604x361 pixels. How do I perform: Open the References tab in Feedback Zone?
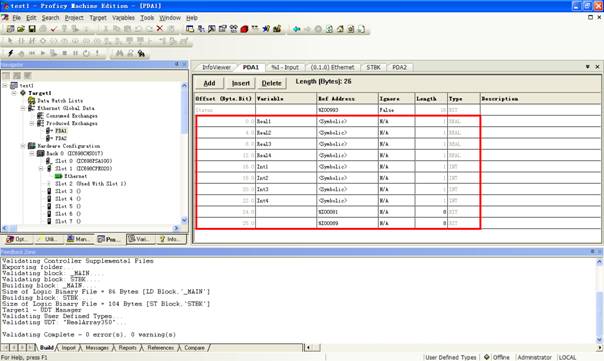point(160,348)
